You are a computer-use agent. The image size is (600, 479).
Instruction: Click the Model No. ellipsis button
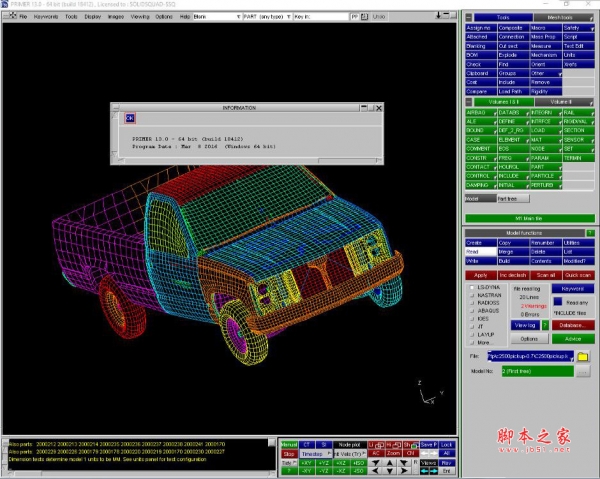coord(581,371)
